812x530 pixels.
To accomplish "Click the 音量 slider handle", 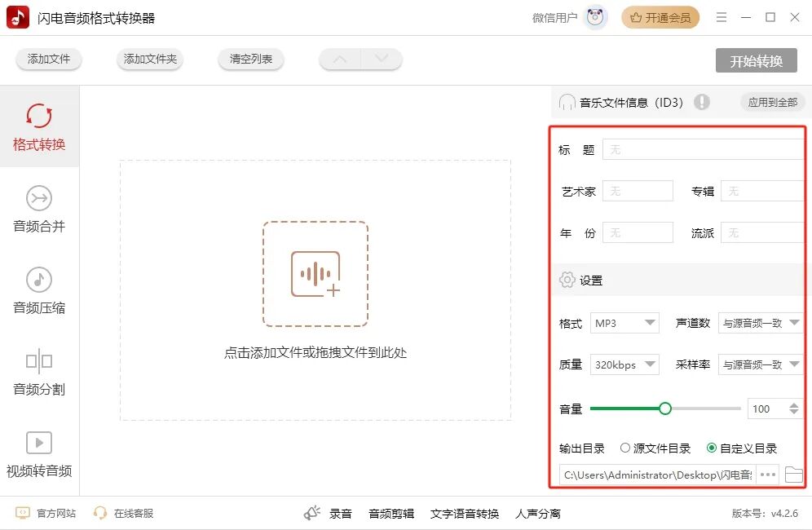I will pyautogui.click(x=665, y=409).
